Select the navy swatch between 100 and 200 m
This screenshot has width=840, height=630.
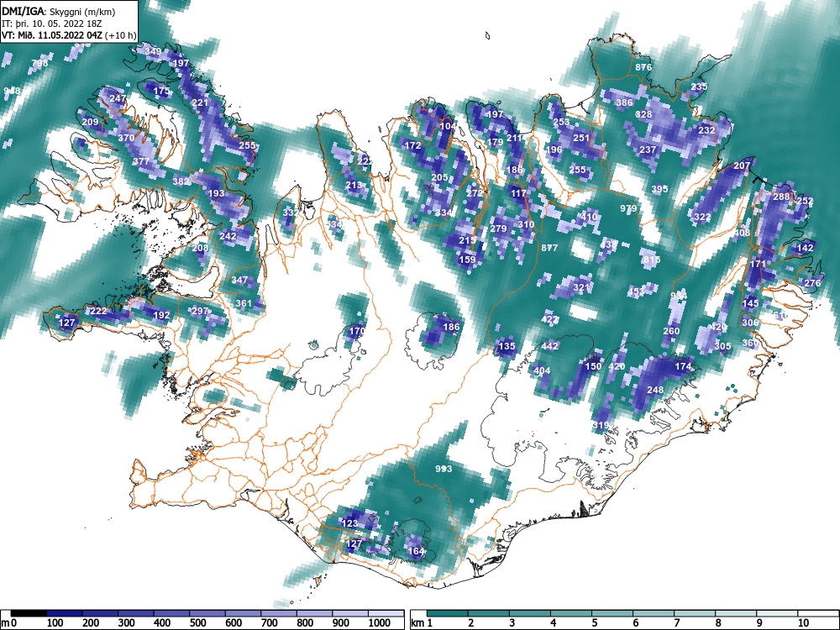[x=65, y=613]
